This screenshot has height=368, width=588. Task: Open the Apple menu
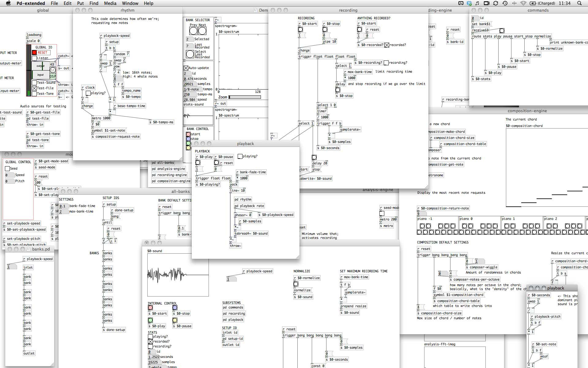pyautogui.click(x=8, y=3)
